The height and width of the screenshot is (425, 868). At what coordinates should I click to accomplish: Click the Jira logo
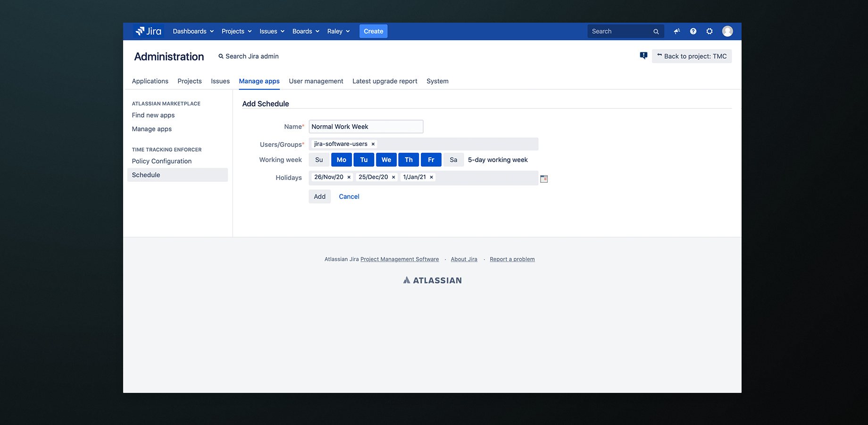tap(149, 31)
